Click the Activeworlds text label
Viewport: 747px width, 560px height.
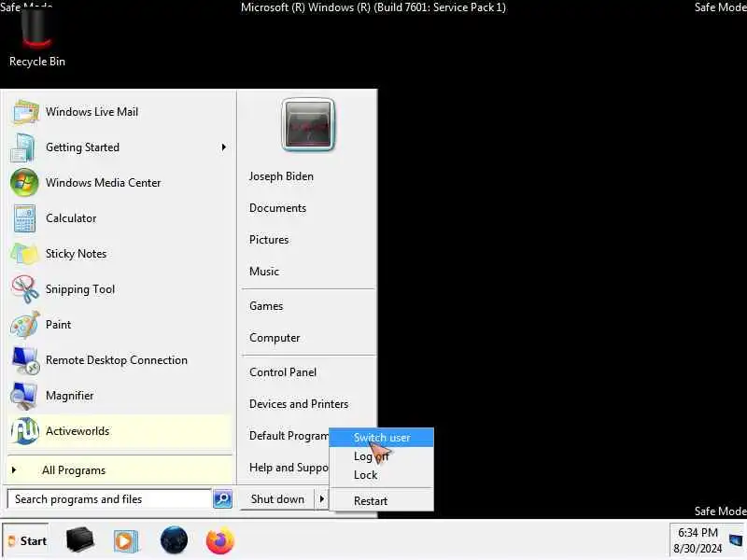tap(78, 431)
